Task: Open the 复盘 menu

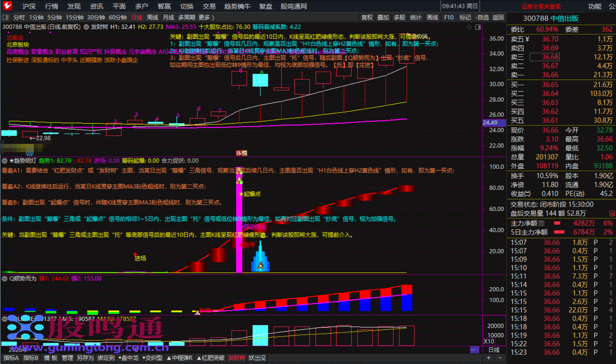Action: (x=266, y=6)
